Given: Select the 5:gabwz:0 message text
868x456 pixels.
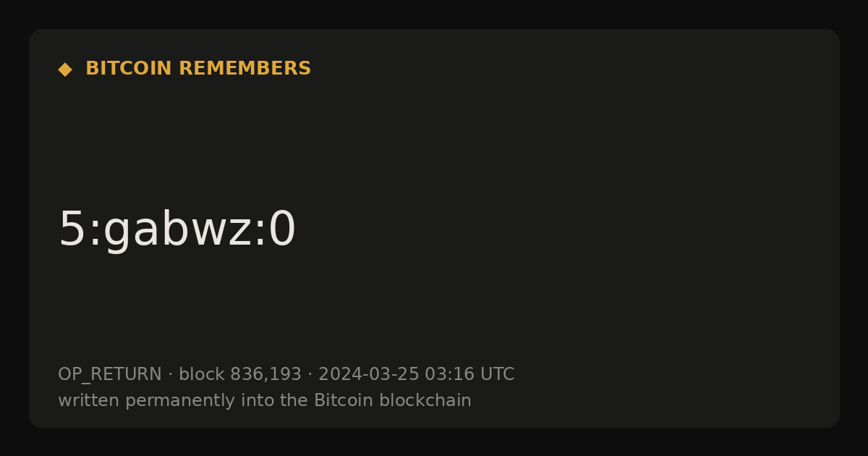Looking at the screenshot, I should (177, 229).
